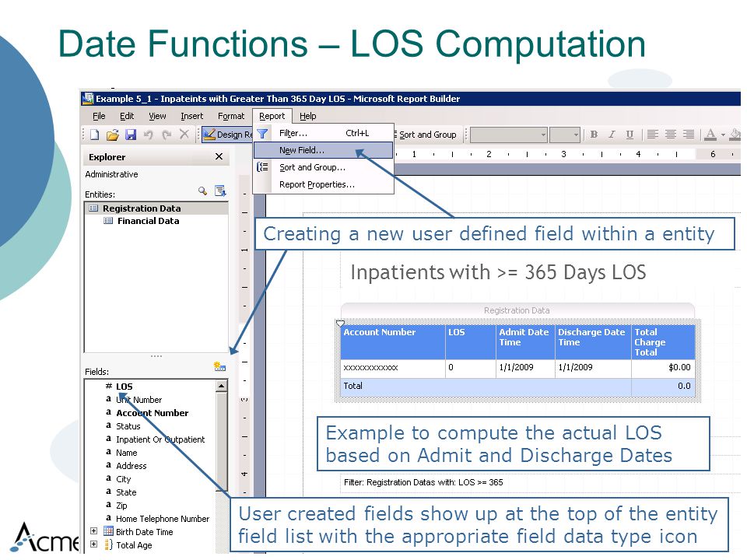Open the font name combo box
This screenshot has height=560, width=747.
(x=508, y=135)
